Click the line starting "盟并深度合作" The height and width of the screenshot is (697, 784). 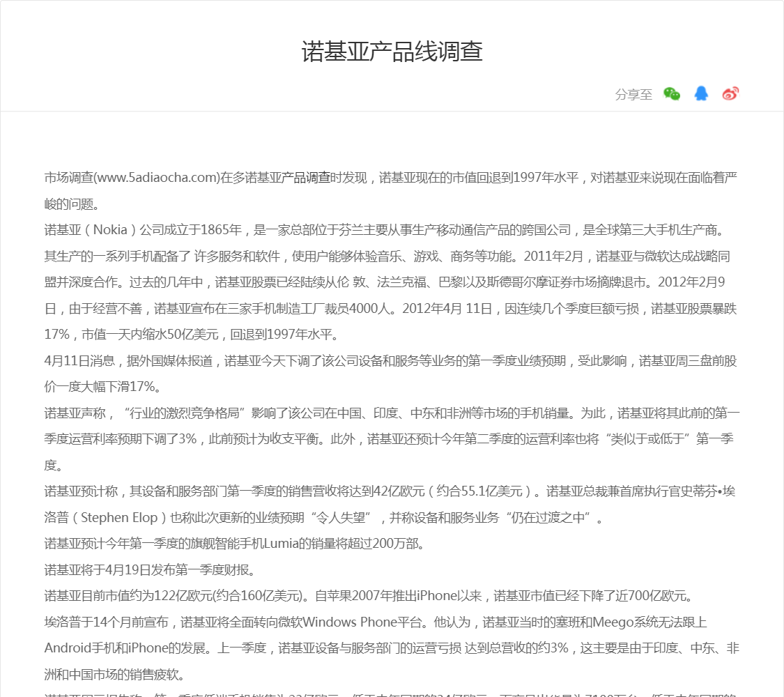(x=385, y=282)
